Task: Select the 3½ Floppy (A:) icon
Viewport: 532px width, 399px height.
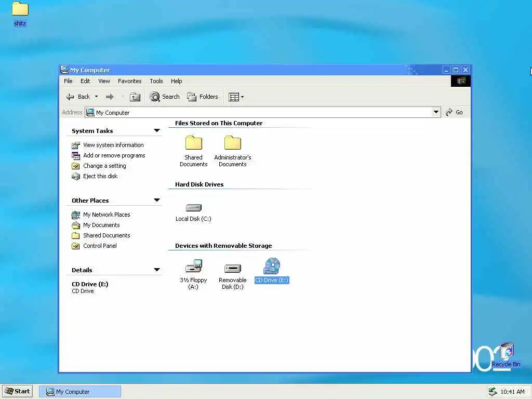Action: tap(193, 266)
